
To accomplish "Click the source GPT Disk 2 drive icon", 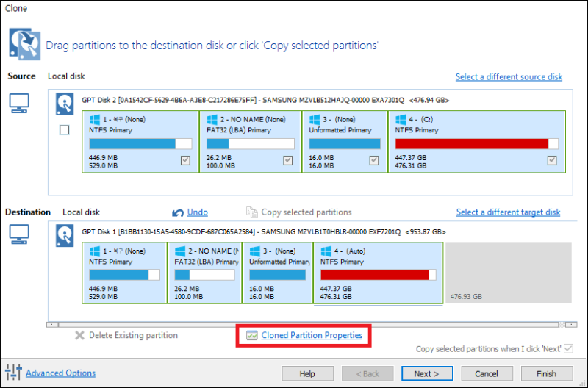I will point(65,104).
